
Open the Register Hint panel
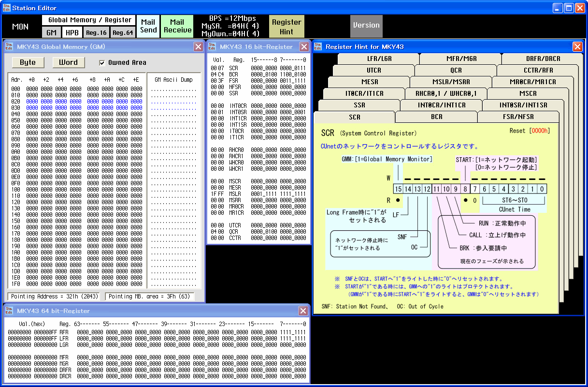click(x=287, y=26)
